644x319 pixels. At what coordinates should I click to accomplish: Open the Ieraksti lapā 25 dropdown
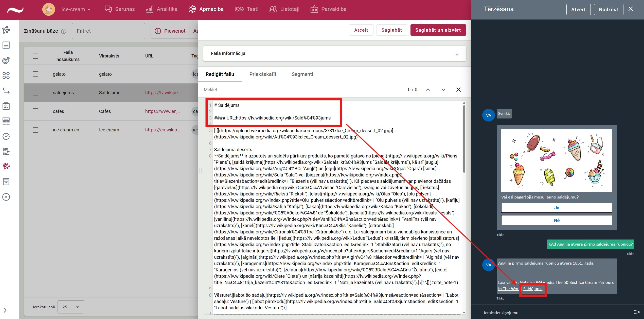coord(71,307)
